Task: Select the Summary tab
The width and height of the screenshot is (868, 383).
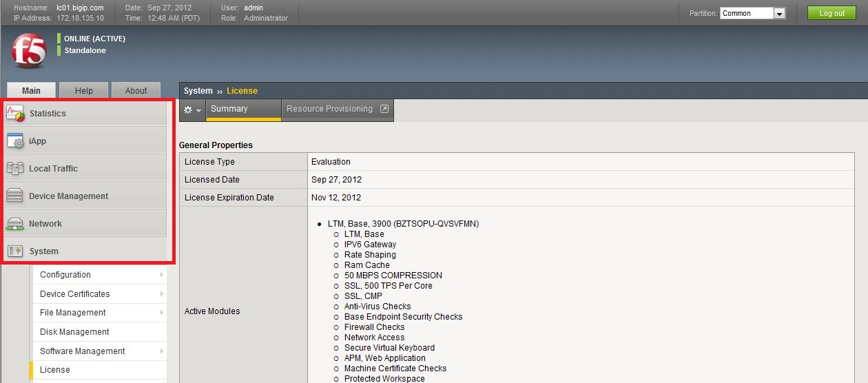Action: (243, 110)
